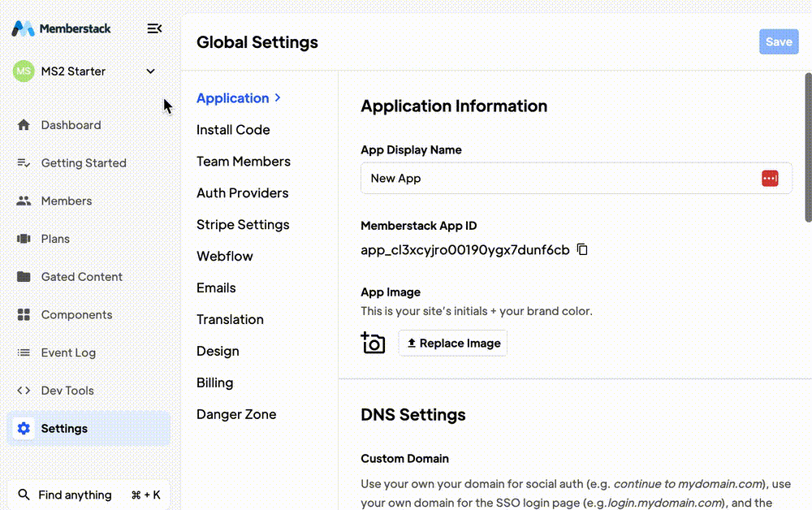
Task: Click the red password manager icon
Action: 770,178
